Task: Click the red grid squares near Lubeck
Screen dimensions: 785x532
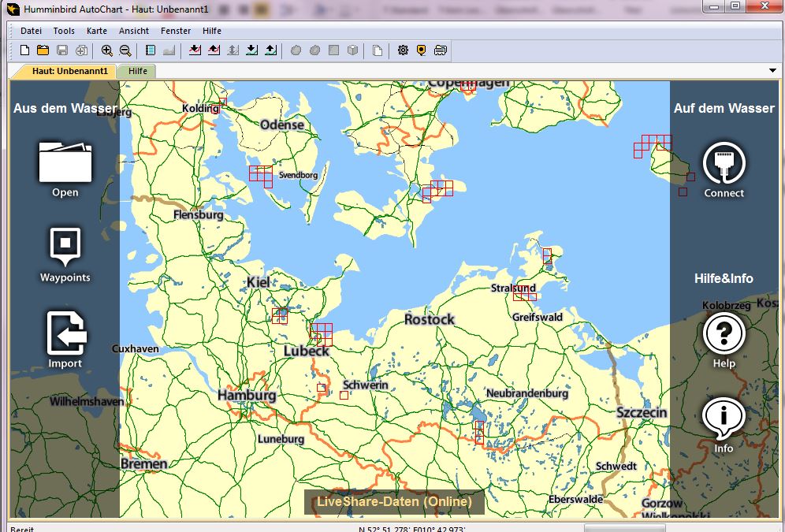Action: pos(321,334)
